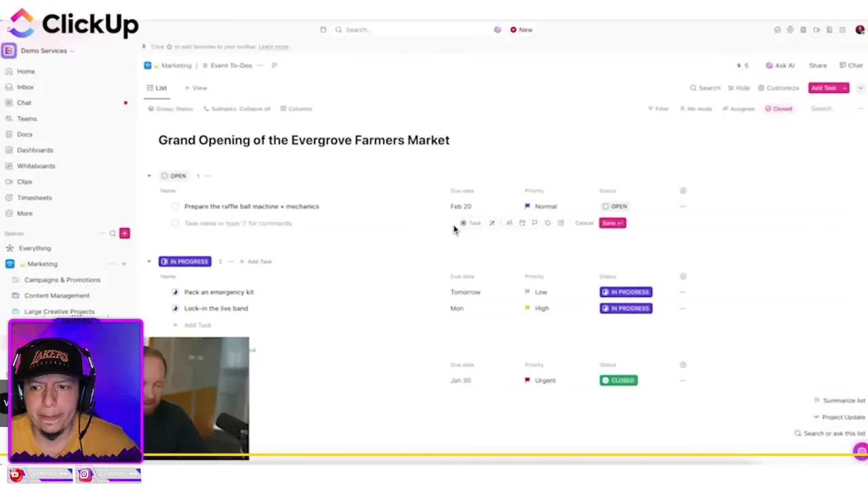Click Search in the view toolbar
868x488 pixels.
click(x=705, y=88)
